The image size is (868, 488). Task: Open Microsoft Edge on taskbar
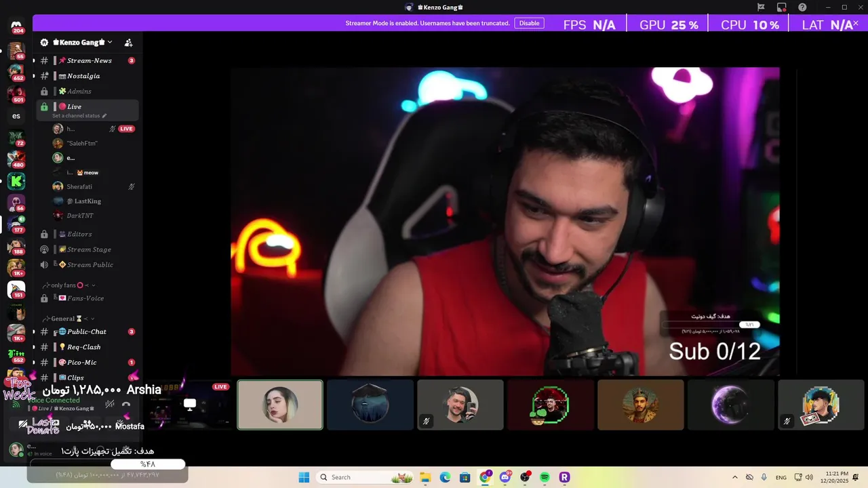[445, 477]
